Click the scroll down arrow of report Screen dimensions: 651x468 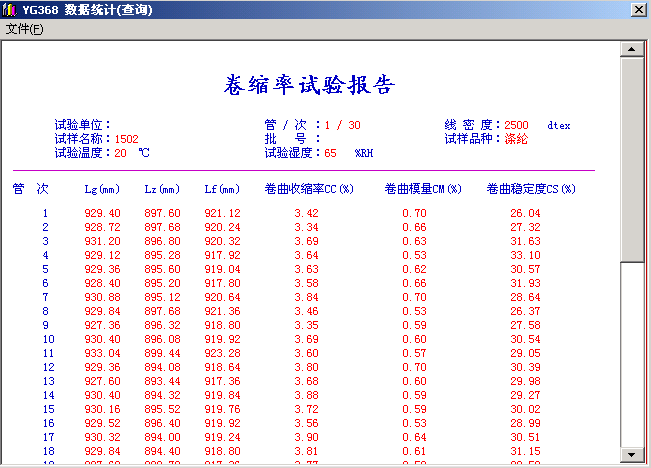point(630,455)
